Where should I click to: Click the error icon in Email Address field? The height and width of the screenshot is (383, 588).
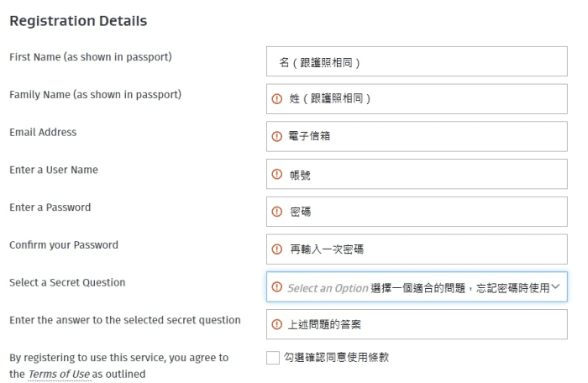pyautogui.click(x=276, y=136)
